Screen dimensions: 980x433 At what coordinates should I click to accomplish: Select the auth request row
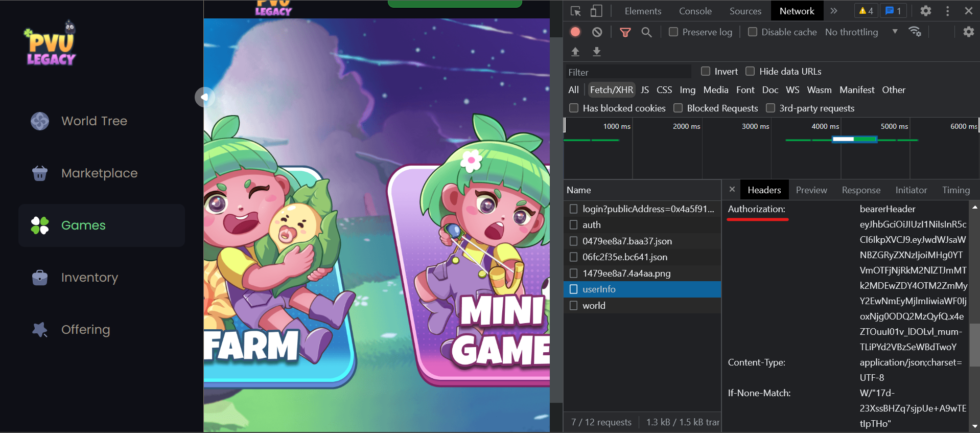[x=642, y=225]
